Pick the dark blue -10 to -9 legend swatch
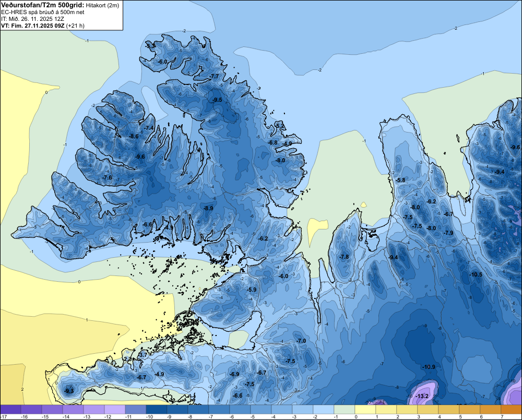The height and width of the screenshot is (420, 522). 157,410
